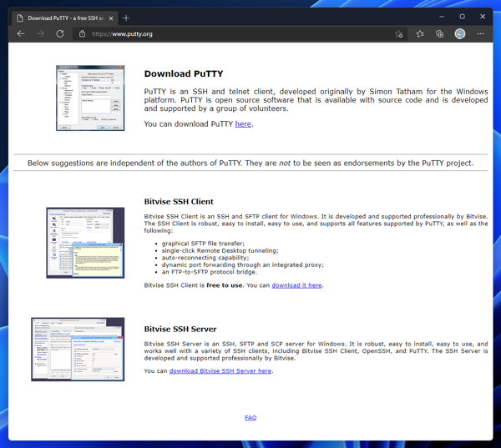Minimize the browser window
Image resolution: width=501 pixels, height=448 pixels.
(x=442, y=17)
